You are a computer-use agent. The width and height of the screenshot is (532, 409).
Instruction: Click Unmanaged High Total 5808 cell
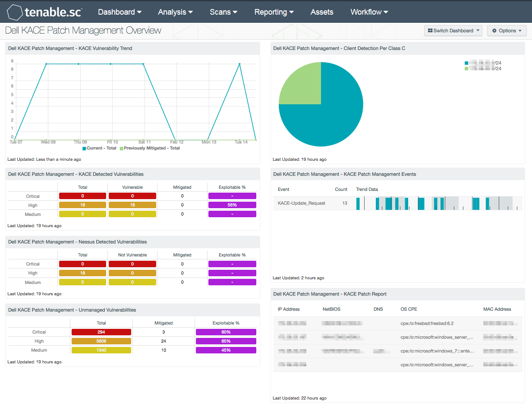pyautogui.click(x=101, y=341)
